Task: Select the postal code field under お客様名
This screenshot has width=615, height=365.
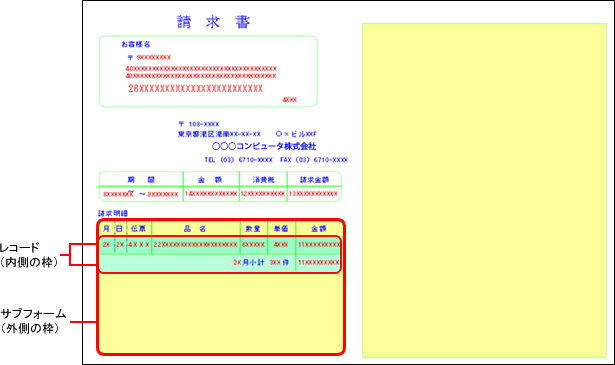Action: tap(149, 58)
